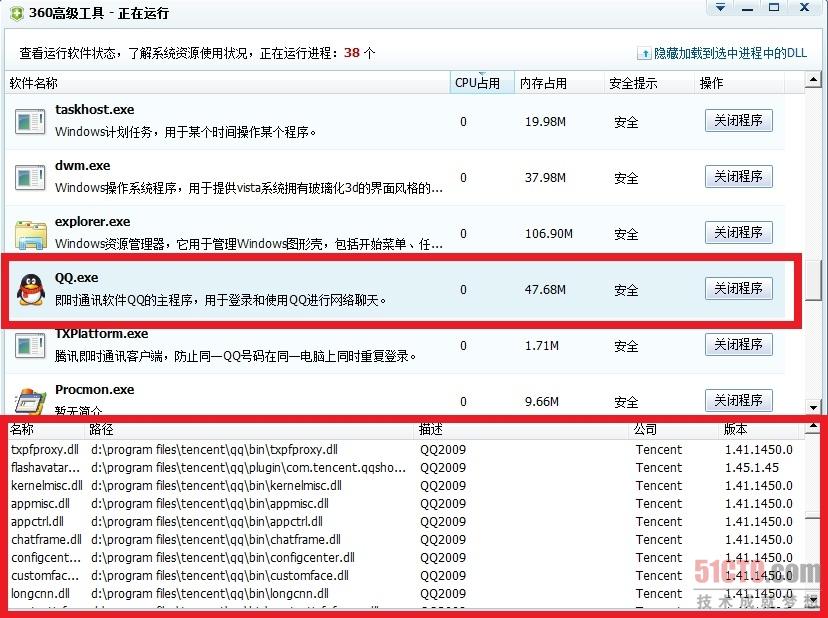Close program for dwm.exe
The height and width of the screenshot is (618, 828).
pyautogui.click(x=739, y=177)
